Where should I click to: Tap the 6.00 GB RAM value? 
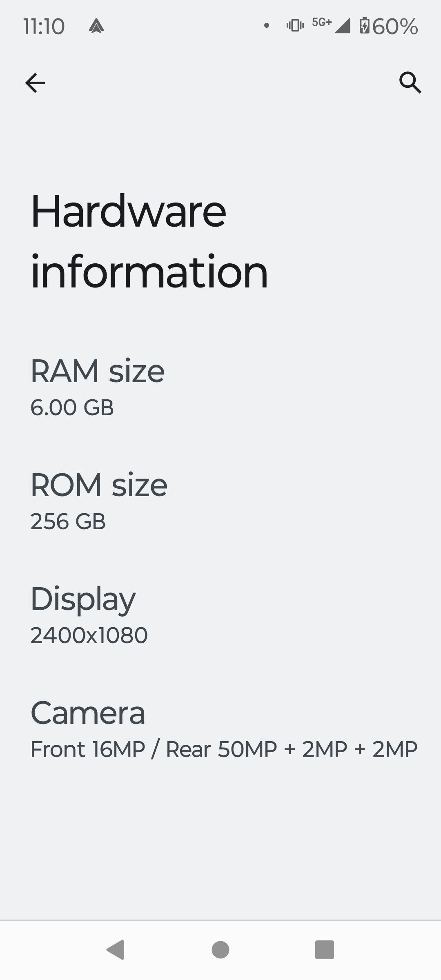(x=72, y=408)
